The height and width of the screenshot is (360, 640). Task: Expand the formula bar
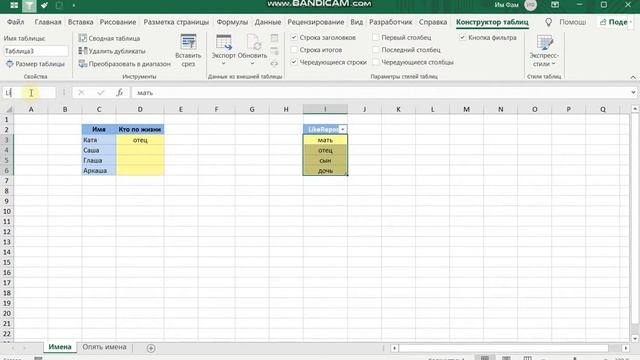(633, 93)
